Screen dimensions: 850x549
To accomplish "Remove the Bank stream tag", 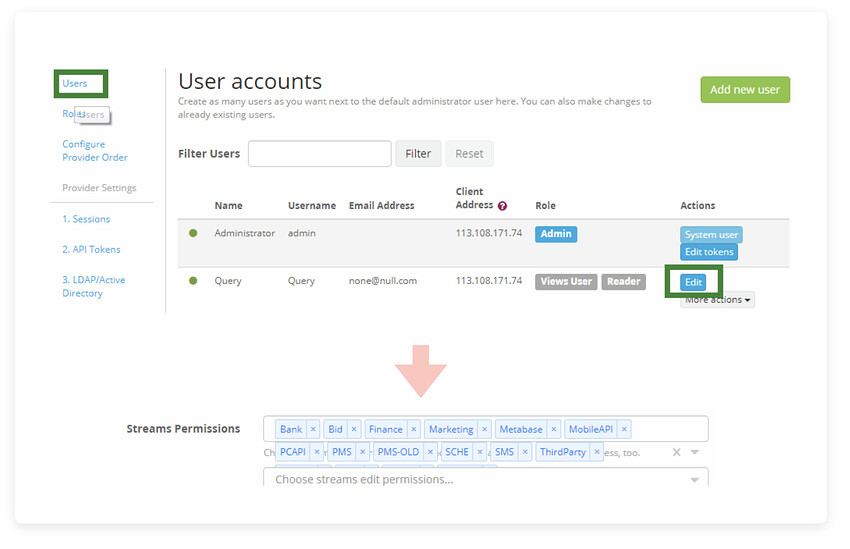I will [x=313, y=429].
